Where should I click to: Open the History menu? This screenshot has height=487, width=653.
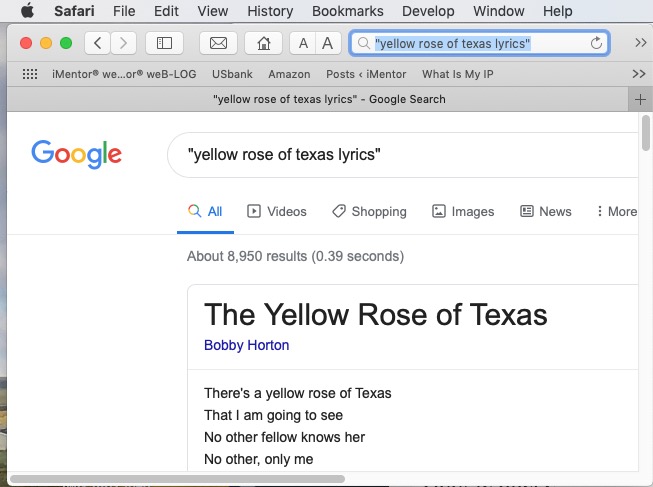click(x=270, y=11)
